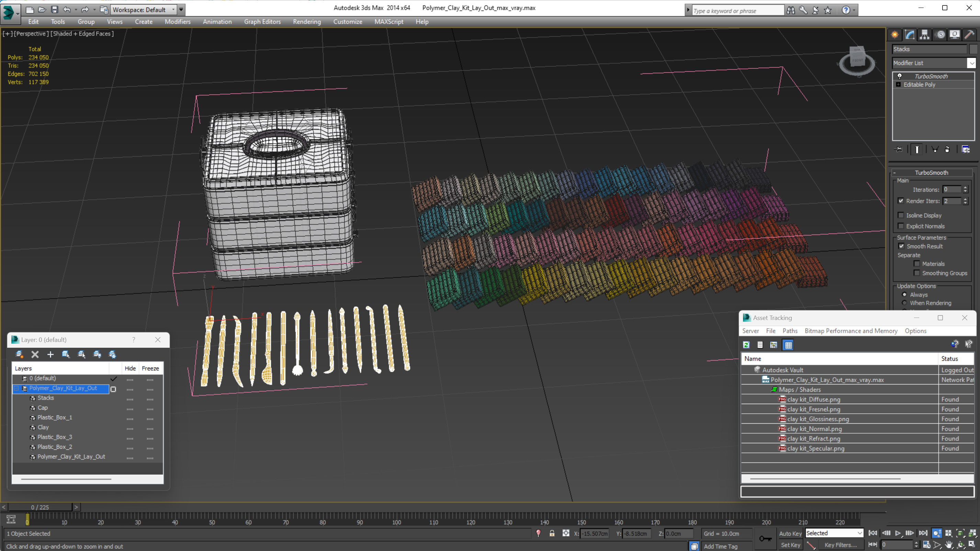Image resolution: width=980 pixels, height=551 pixels.
Task: Open the Create command panel tab
Action: tap(894, 35)
